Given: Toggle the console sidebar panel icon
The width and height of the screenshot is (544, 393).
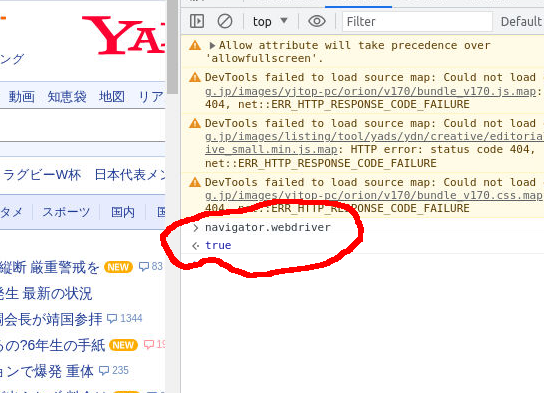Looking at the screenshot, I should [x=197, y=21].
